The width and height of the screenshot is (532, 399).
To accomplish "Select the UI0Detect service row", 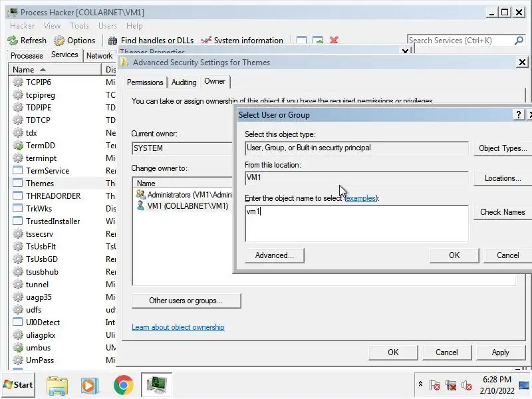I will point(62,323).
